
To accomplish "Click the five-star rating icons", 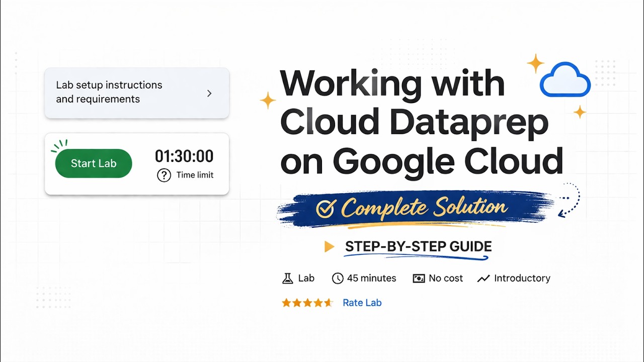I will point(307,303).
